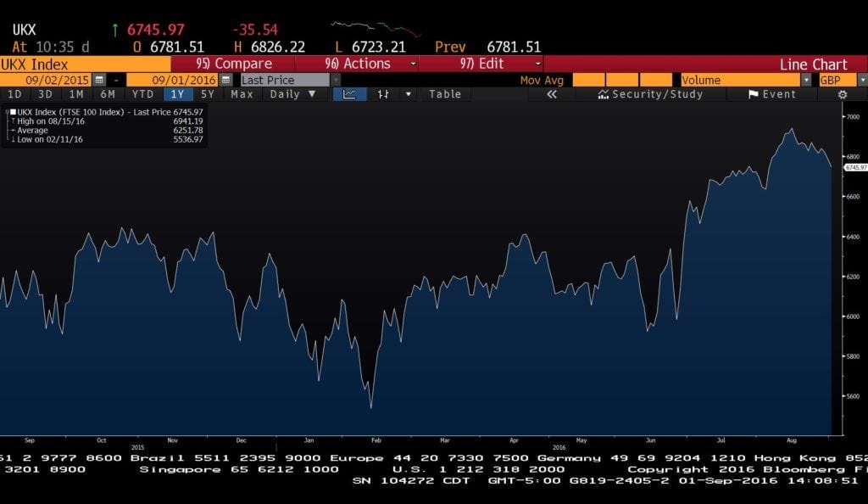Click the legend high value 6941.19
This screenshot has width=868, height=504.
[188, 121]
